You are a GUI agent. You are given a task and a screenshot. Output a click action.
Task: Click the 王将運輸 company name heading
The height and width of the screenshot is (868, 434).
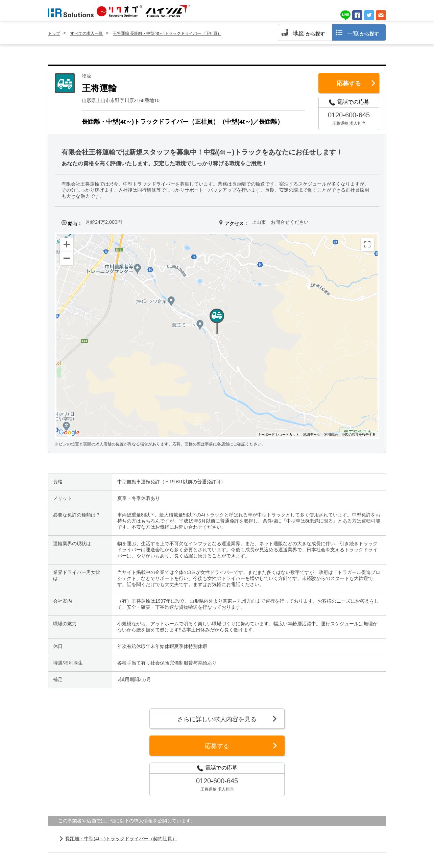pyautogui.click(x=99, y=88)
